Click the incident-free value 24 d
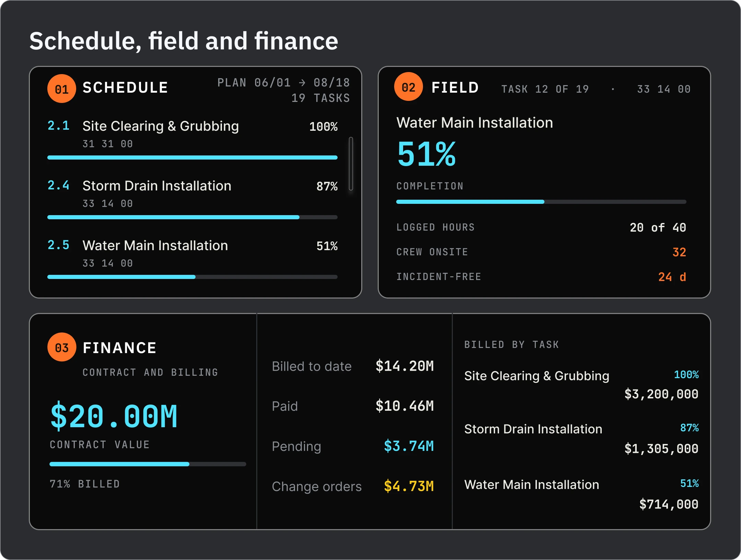741x560 pixels. pyautogui.click(x=672, y=277)
